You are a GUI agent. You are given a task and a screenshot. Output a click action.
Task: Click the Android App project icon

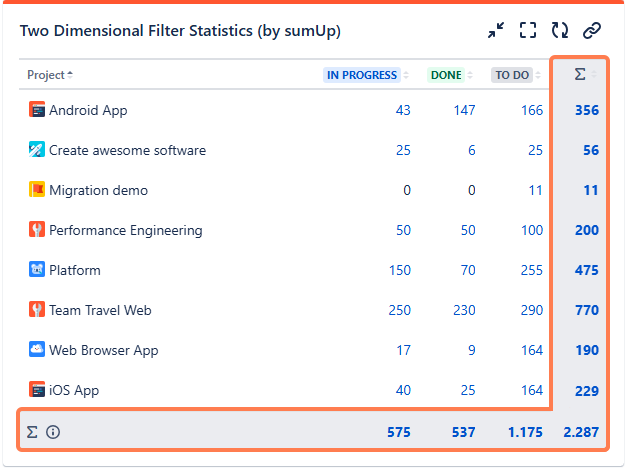[x=37, y=110]
